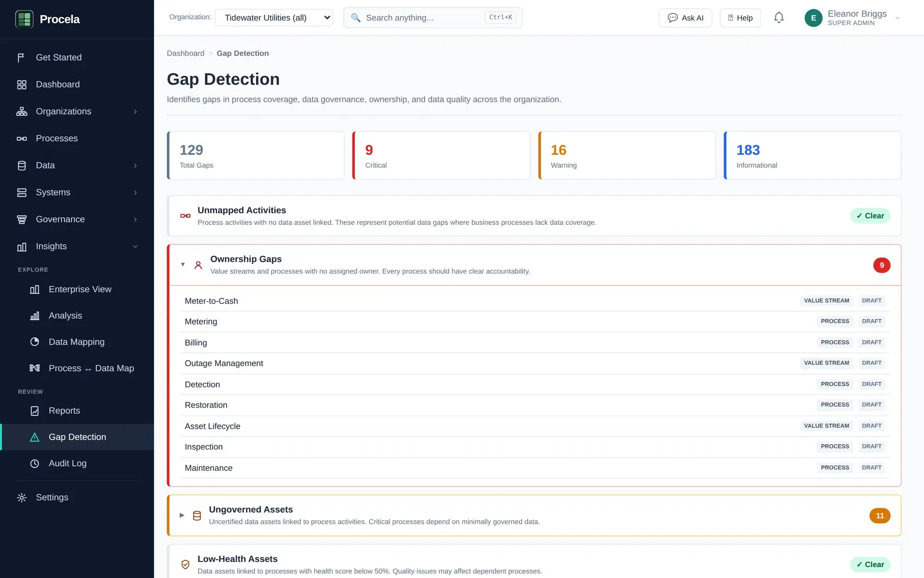Click the Unmapped Activities link icon
This screenshot has width=924, height=578.
[x=185, y=216]
